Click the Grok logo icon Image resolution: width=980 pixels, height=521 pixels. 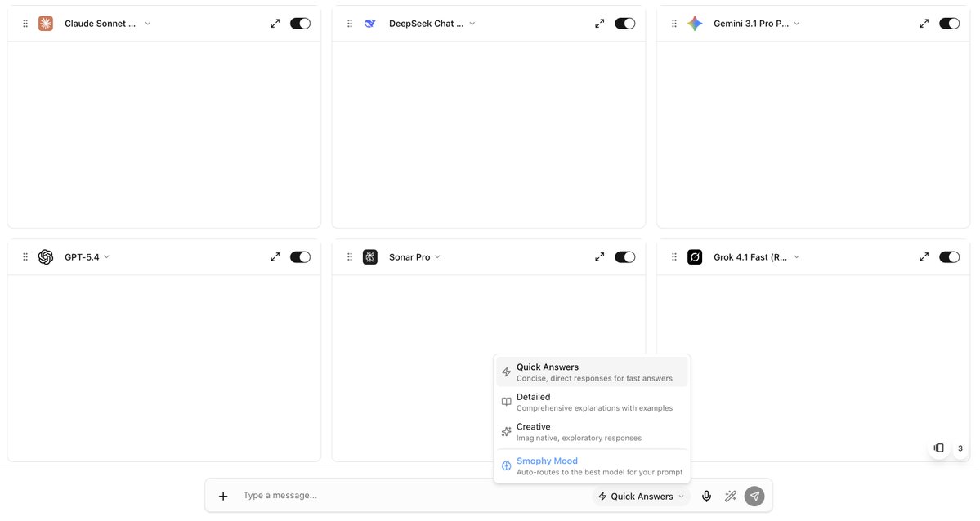[x=695, y=256]
